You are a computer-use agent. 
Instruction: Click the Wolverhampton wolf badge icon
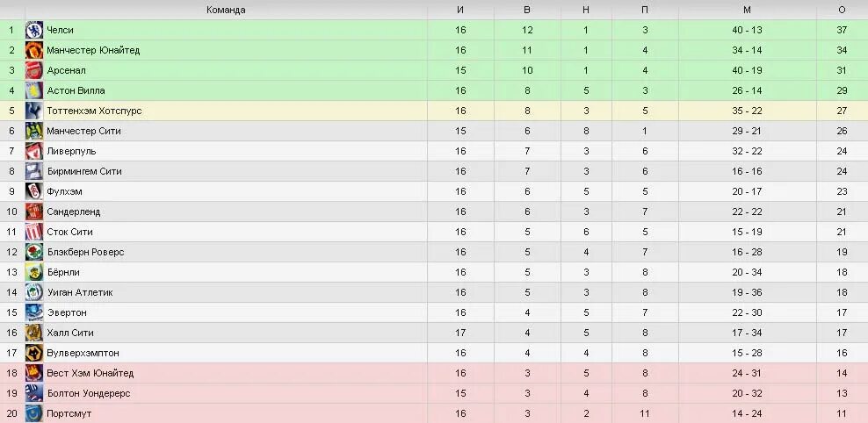33,353
